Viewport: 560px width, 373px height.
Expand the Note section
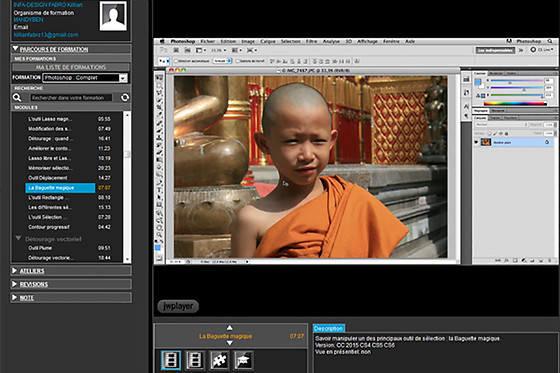(x=14, y=297)
